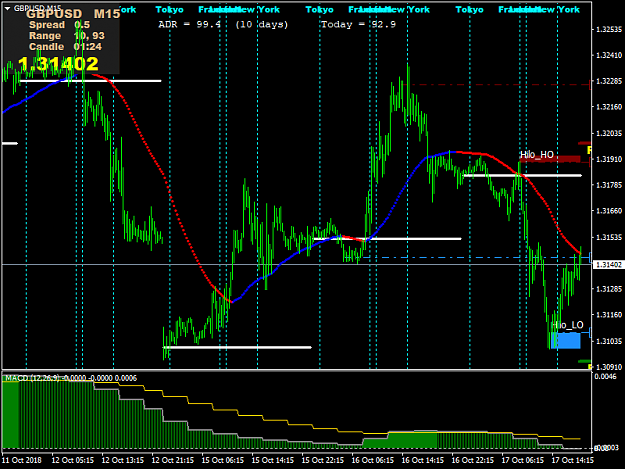Click the 1.32160 price axis value

(x=609, y=107)
